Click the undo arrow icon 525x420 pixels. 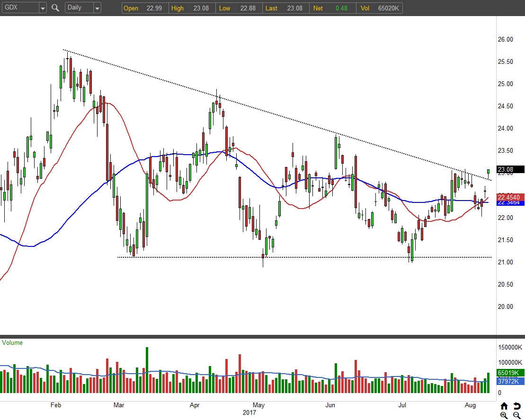pos(517,406)
